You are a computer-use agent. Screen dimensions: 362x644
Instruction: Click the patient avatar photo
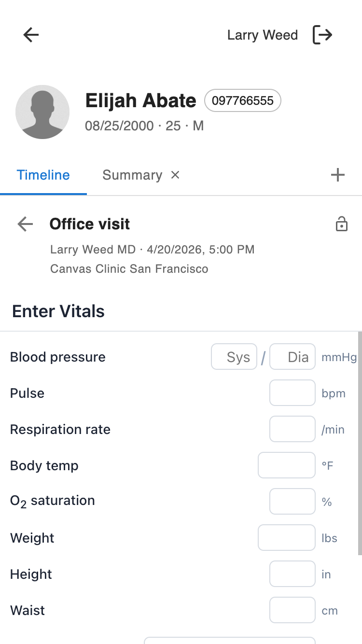[x=42, y=112]
